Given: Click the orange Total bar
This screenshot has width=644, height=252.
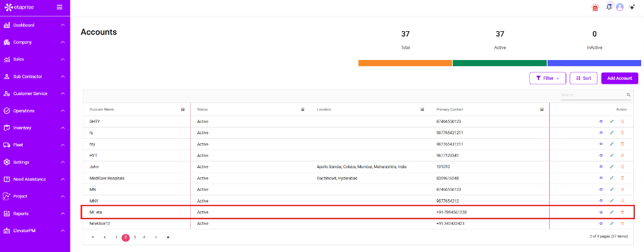Looking at the screenshot, I should pos(405,63).
